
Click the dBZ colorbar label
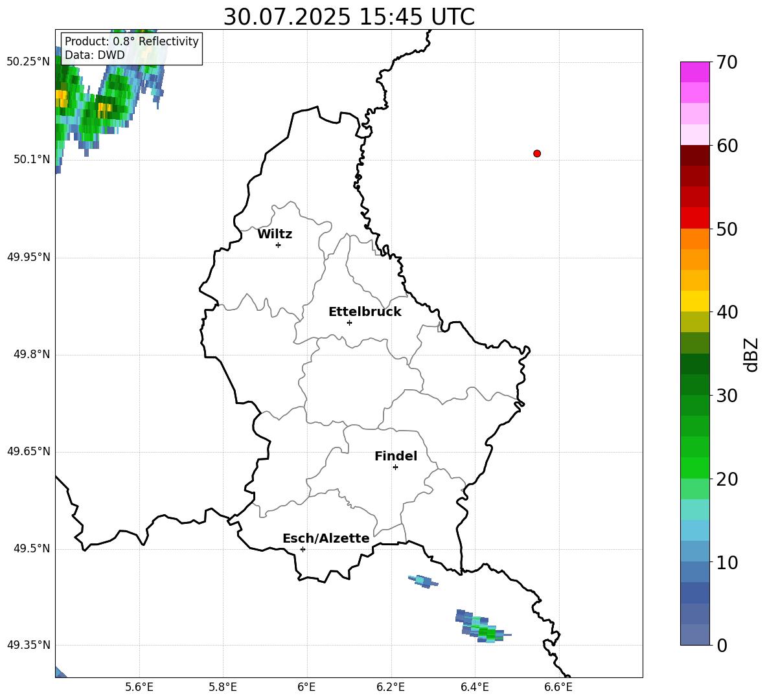pos(750,355)
